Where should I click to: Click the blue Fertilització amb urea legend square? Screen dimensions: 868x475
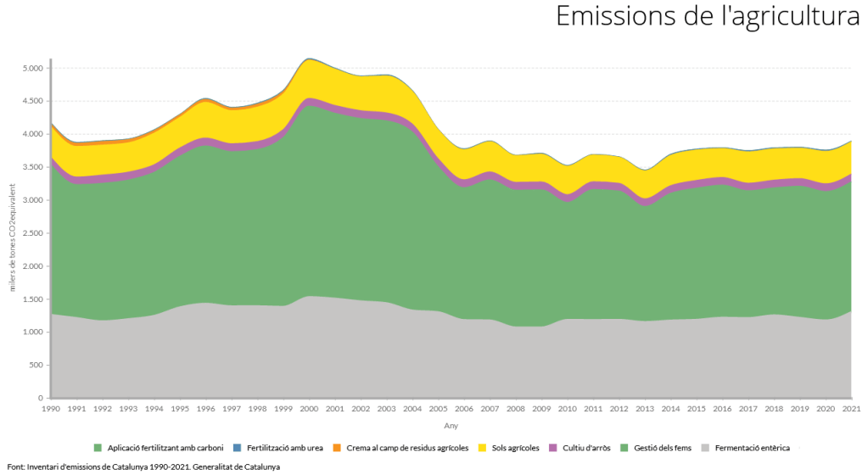[237, 447]
